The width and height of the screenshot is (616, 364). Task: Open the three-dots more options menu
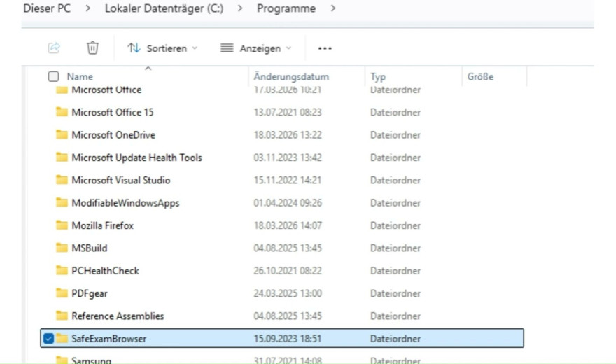(x=325, y=48)
